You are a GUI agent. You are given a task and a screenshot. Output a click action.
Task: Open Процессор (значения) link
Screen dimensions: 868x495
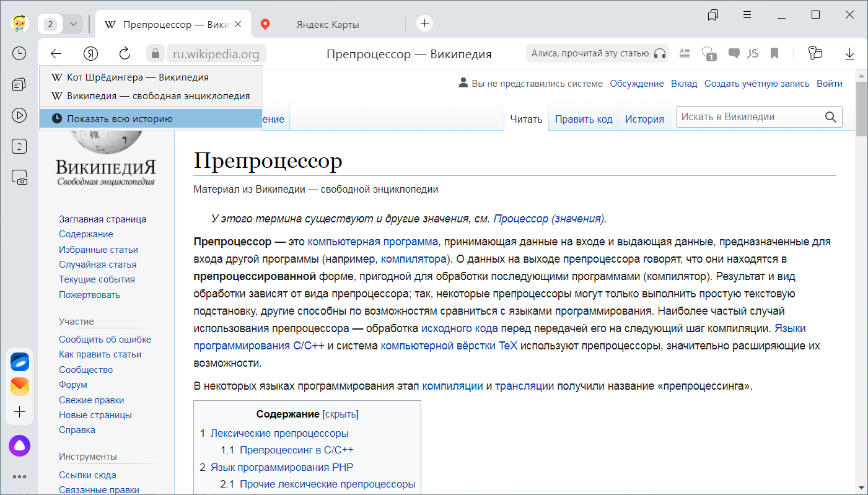point(549,219)
